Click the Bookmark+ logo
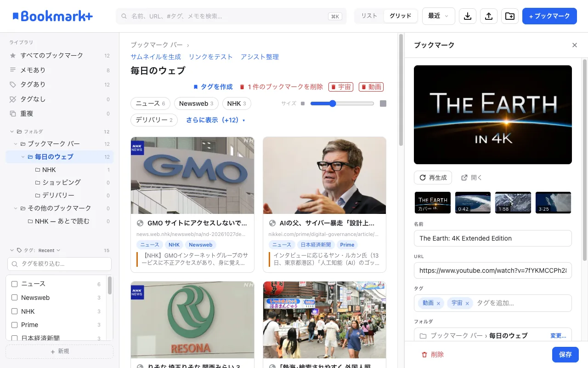 coord(52,16)
